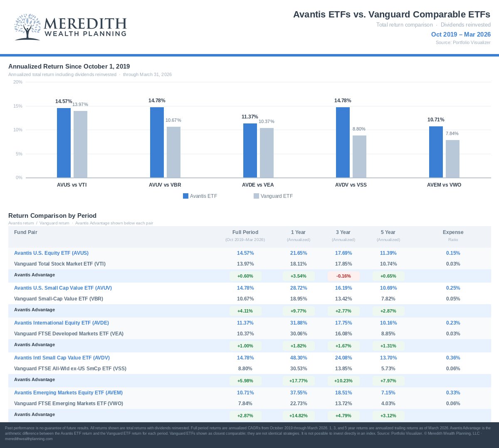Click the AVEM vs VWO axis label
The image size is (499, 448).
click(444, 185)
